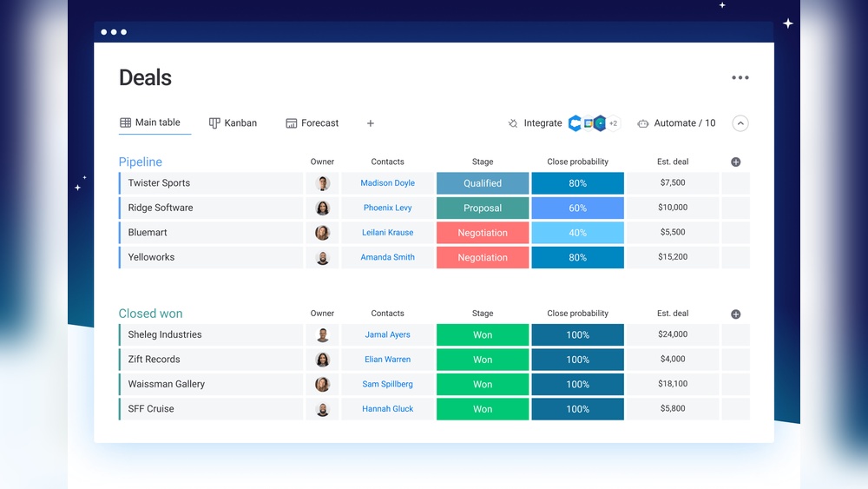This screenshot has width=868, height=489.
Task: Open contact Elian Warren
Action: [387, 360]
